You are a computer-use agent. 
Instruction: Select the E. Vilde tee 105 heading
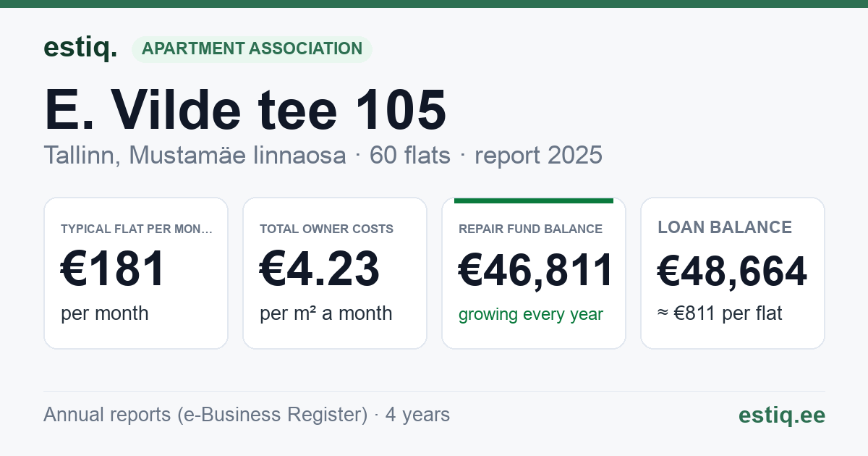point(245,110)
